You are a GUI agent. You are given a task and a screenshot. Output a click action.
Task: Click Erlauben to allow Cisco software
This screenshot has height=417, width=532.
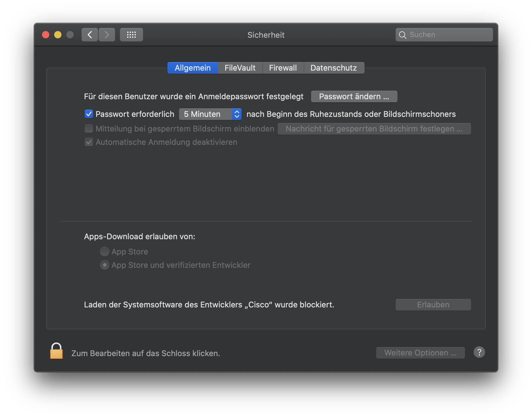click(433, 305)
